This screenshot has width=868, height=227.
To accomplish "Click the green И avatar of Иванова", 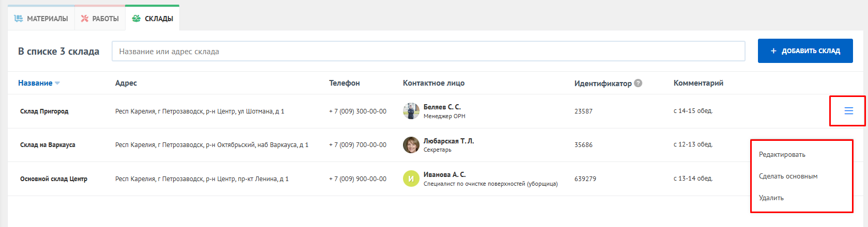I will [x=411, y=179].
